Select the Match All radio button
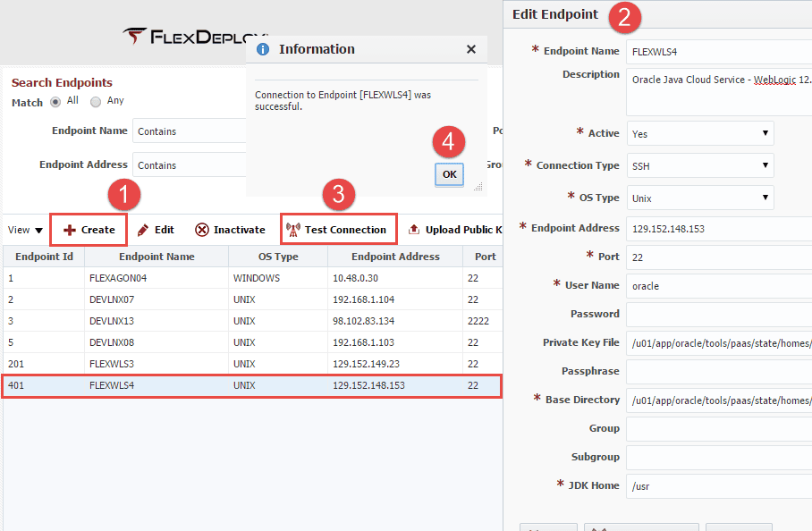812x531 pixels. (x=55, y=102)
